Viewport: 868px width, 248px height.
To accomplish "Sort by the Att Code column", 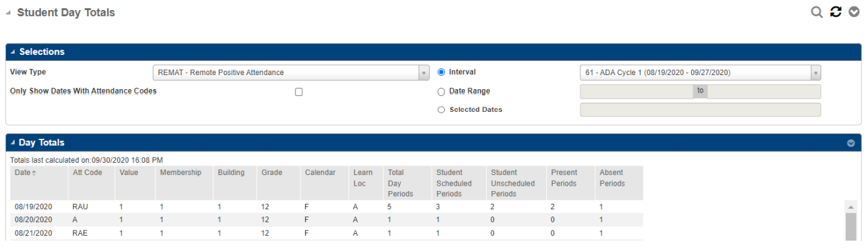I will 91,183.
